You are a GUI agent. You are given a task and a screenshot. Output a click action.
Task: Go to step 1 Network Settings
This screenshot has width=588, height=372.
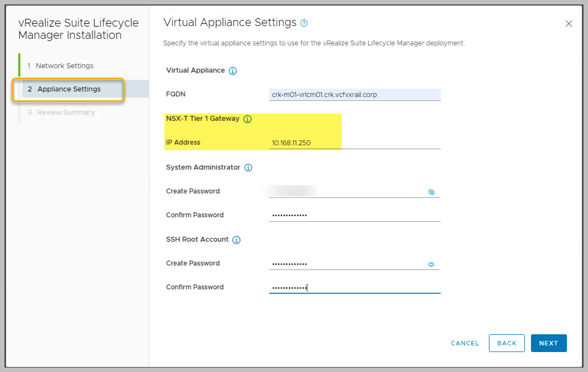pyautogui.click(x=64, y=66)
